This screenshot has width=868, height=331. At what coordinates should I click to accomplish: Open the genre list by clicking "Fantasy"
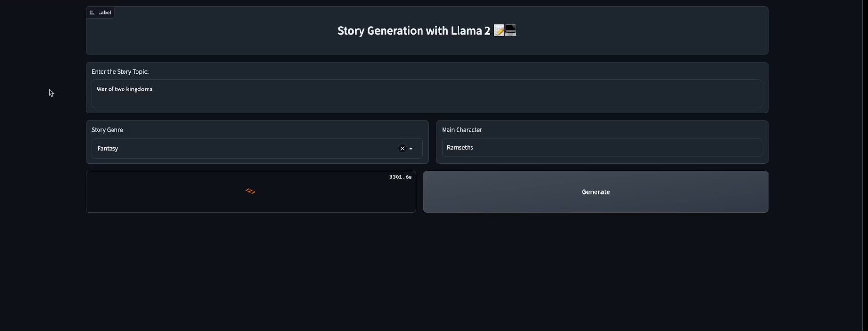108,149
